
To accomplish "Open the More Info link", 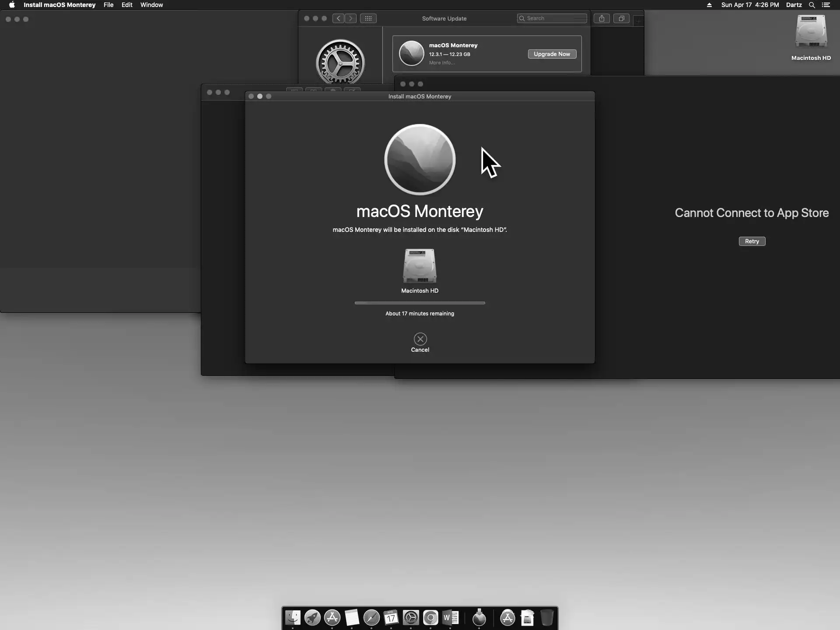I will coord(441,63).
